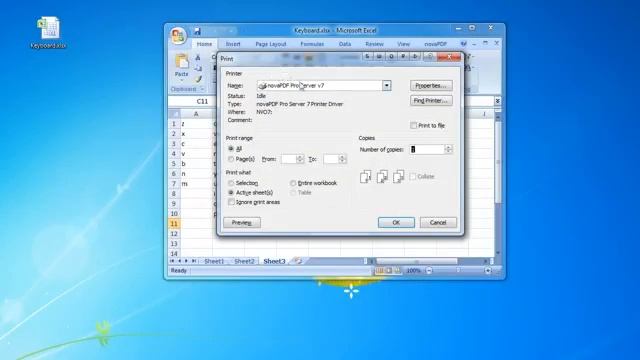Click OK in Print dialog
This screenshot has height=360, width=640.
396,222
